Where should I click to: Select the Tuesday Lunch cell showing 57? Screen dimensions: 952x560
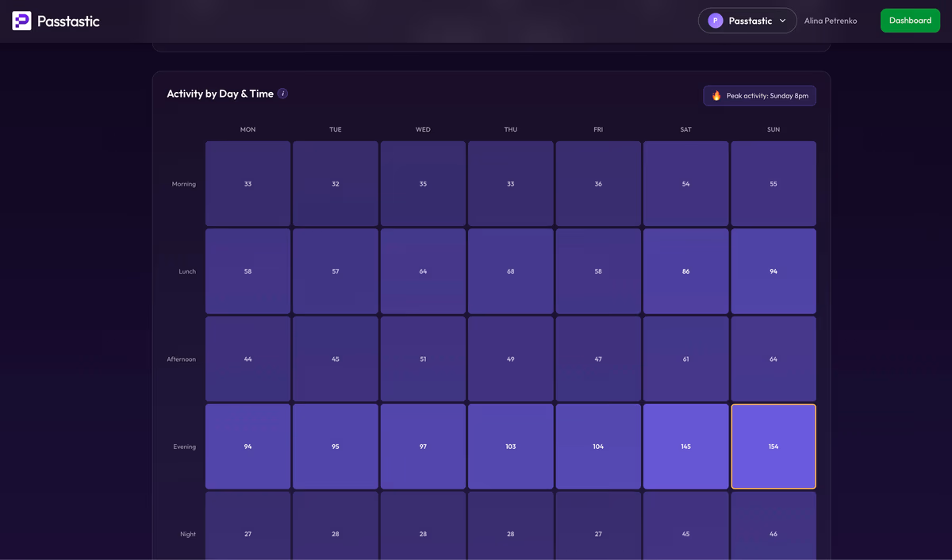pos(336,271)
